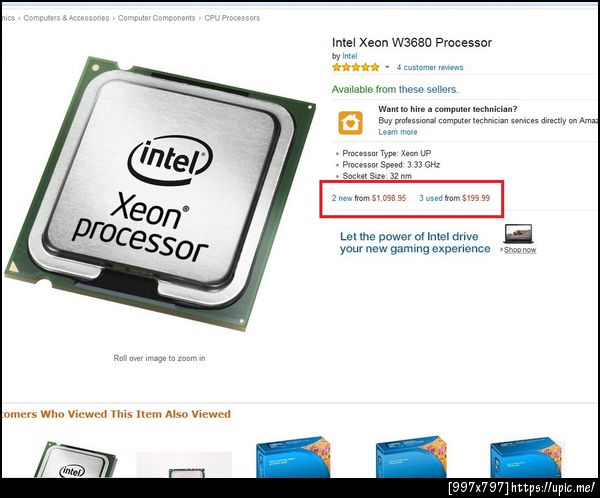The width and height of the screenshot is (600, 498).
Task: Go to Computers & Accessories breadcrumb
Action: pos(66,18)
